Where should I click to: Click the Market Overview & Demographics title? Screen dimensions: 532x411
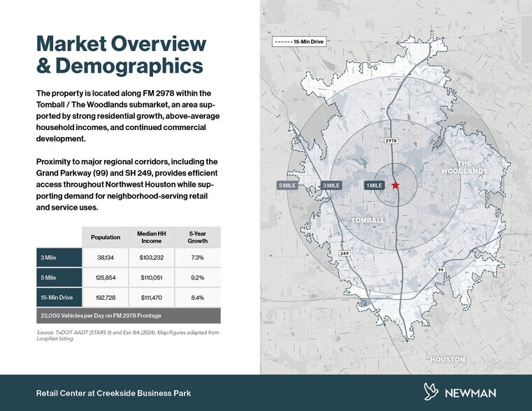coord(121,55)
